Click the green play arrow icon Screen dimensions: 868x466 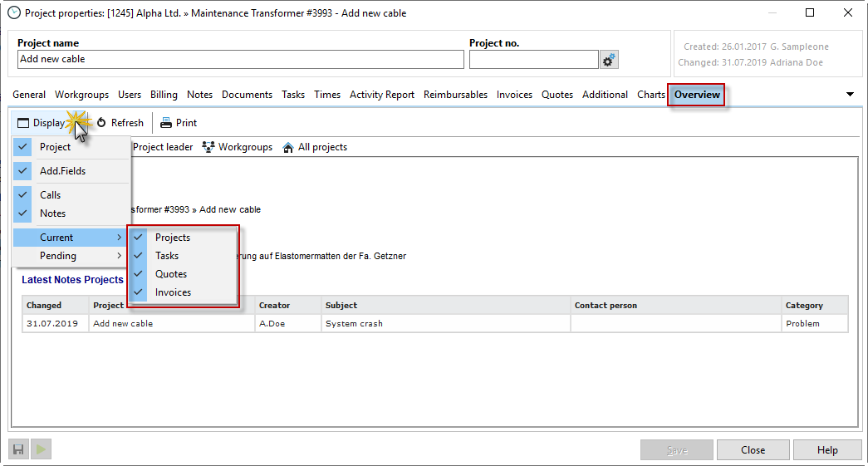click(41, 449)
